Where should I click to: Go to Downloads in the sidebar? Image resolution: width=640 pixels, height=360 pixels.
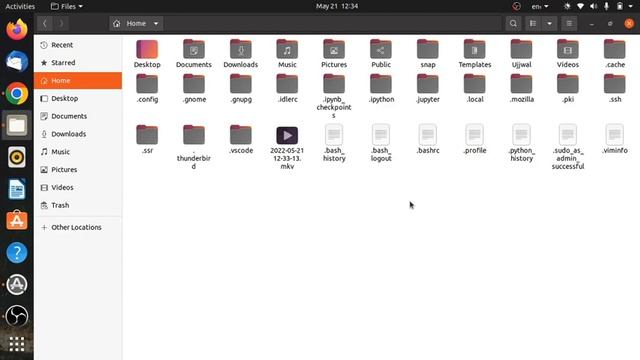pos(78,134)
